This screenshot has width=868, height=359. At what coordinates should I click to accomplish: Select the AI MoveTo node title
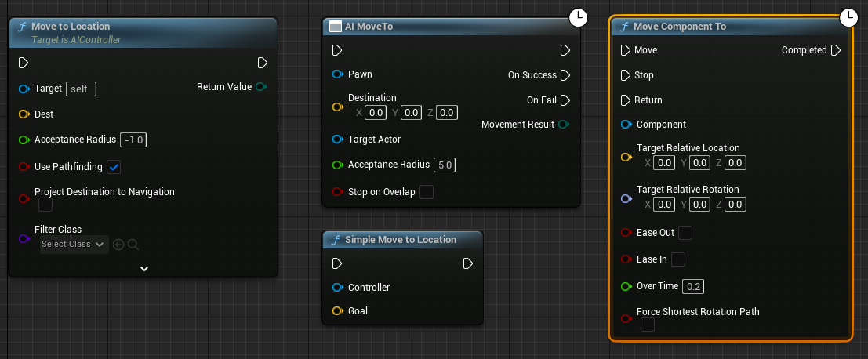pyautogui.click(x=369, y=26)
